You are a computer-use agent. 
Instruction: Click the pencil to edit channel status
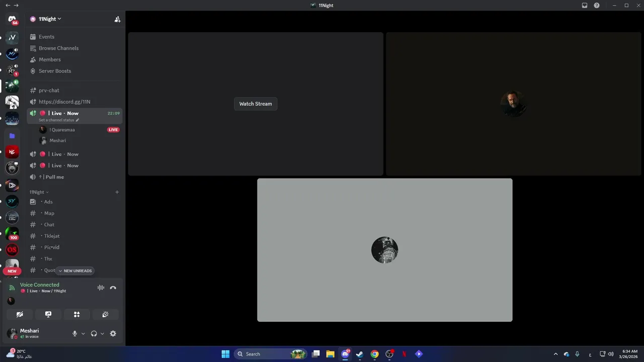tap(77, 120)
